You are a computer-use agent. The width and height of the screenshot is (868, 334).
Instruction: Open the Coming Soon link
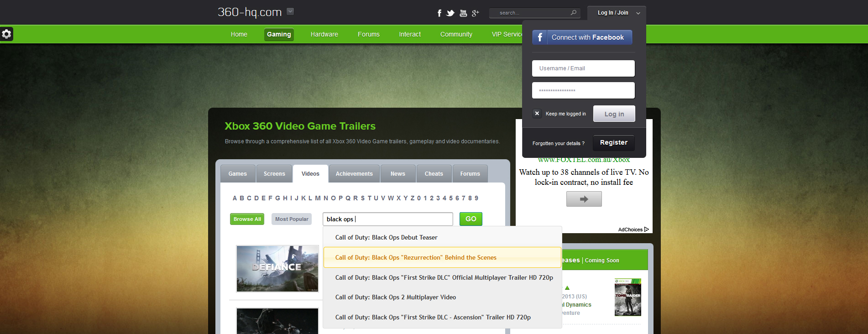click(602, 261)
